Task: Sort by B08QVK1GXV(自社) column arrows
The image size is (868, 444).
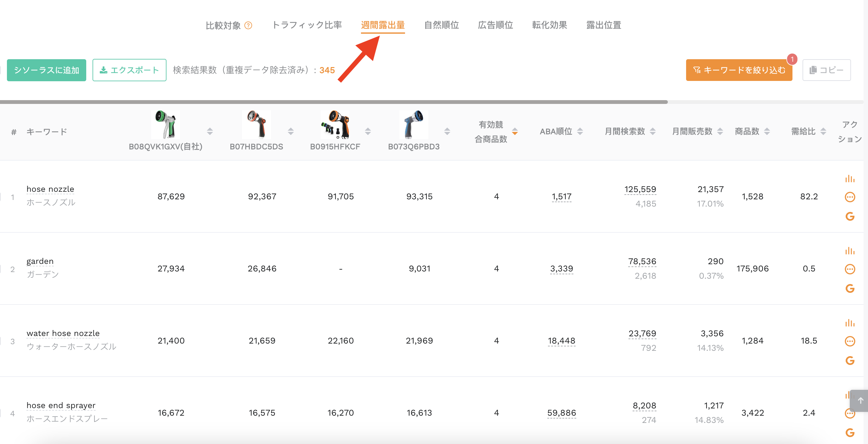Action: 210,132
